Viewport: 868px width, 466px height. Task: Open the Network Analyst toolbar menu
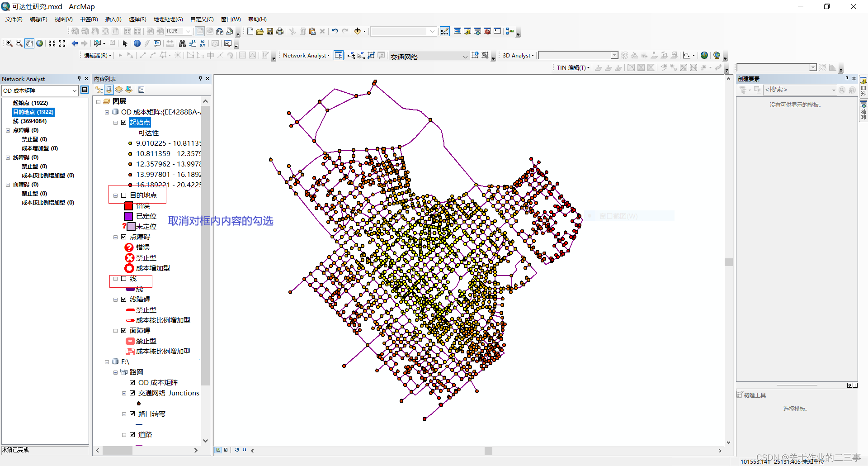(306, 55)
